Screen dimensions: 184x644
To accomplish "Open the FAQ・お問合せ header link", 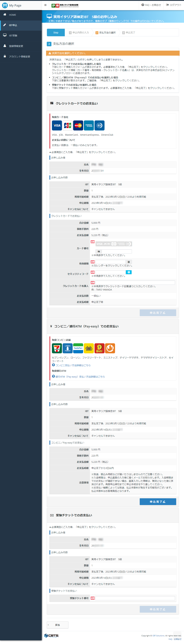I will click(x=151, y=5).
